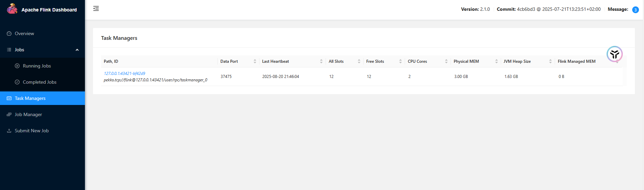The image size is (644, 190).
Task: Sort table by Last Heartbeat column
Action: tap(321, 61)
